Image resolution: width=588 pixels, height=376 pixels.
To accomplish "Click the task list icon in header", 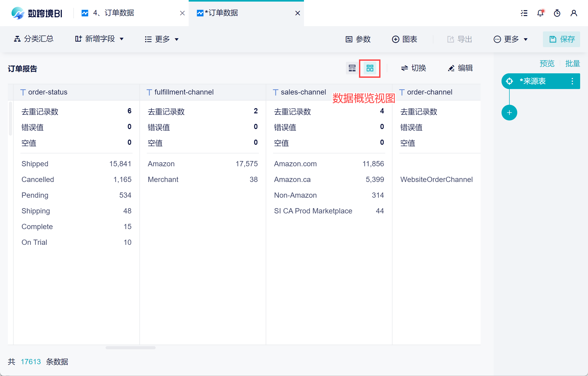I will (524, 13).
